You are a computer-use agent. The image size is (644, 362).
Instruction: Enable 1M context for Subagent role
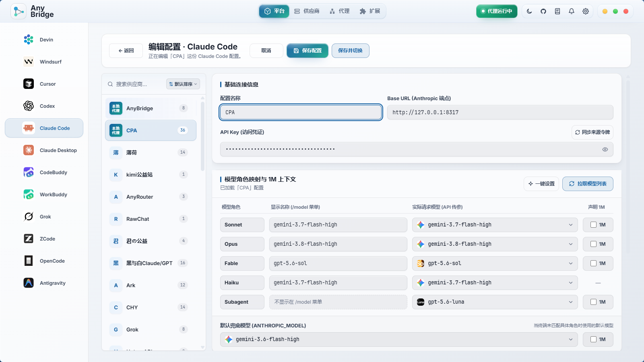[593, 302]
